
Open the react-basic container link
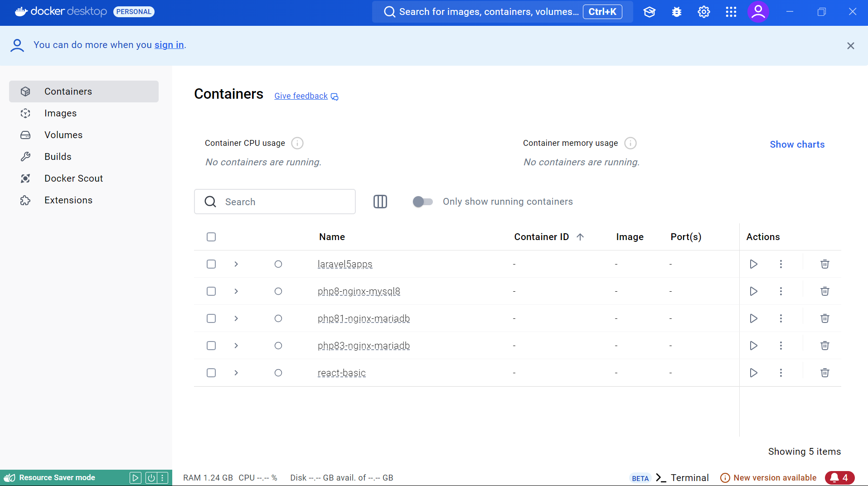pyautogui.click(x=342, y=373)
